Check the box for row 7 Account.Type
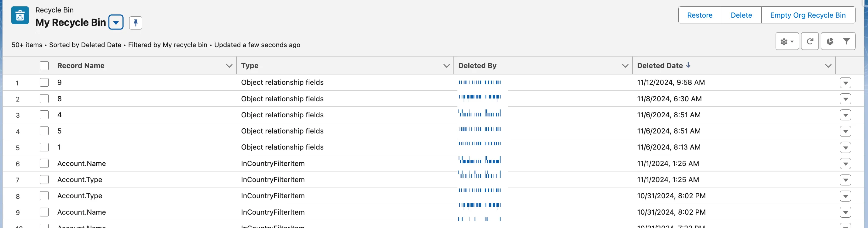This screenshot has width=868, height=228. pyautogui.click(x=44, y=180)
